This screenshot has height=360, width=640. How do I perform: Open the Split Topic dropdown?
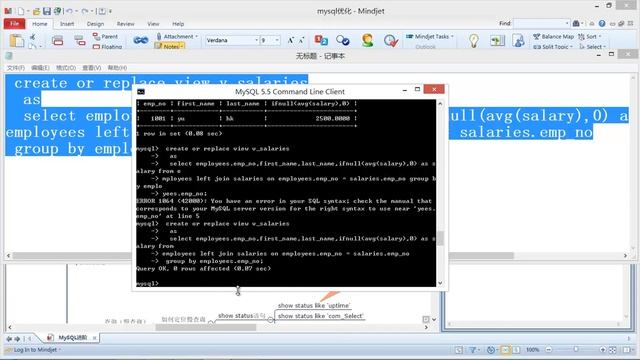[x=553, y=47]
